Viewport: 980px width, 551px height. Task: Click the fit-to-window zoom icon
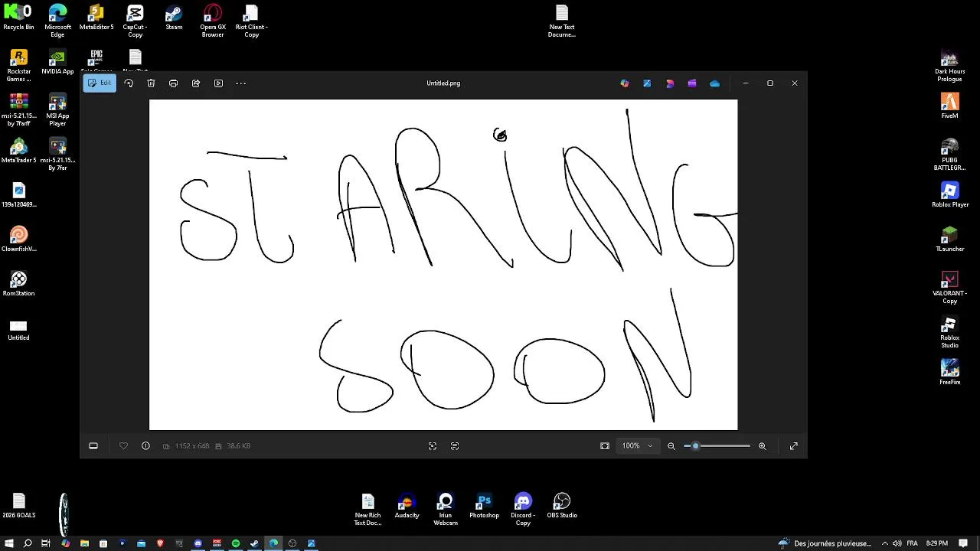tap(605, 446)
